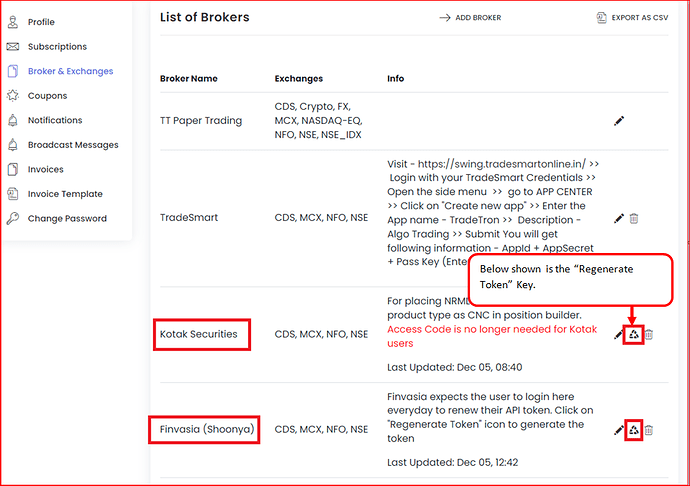Viewport: 690px width, 486px height.
Task: Click the Profile person icon
Action: click(x=13, y=22)
